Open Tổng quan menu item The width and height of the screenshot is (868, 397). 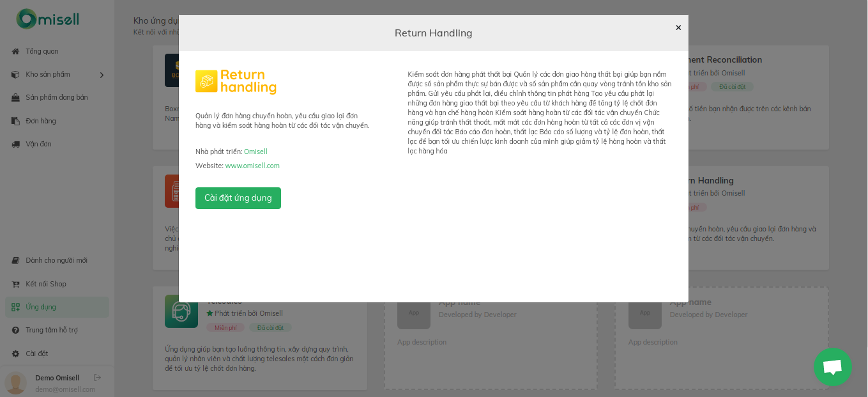coord(42,51)
